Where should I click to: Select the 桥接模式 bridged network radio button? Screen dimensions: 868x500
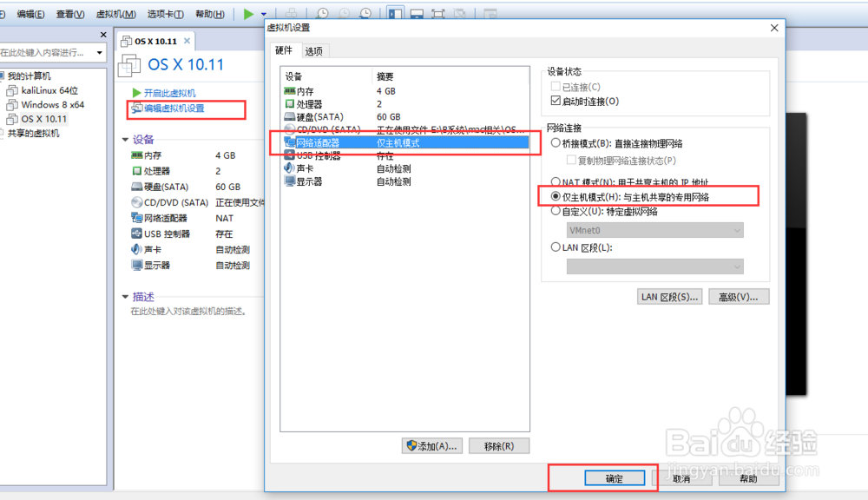[556, 141]
